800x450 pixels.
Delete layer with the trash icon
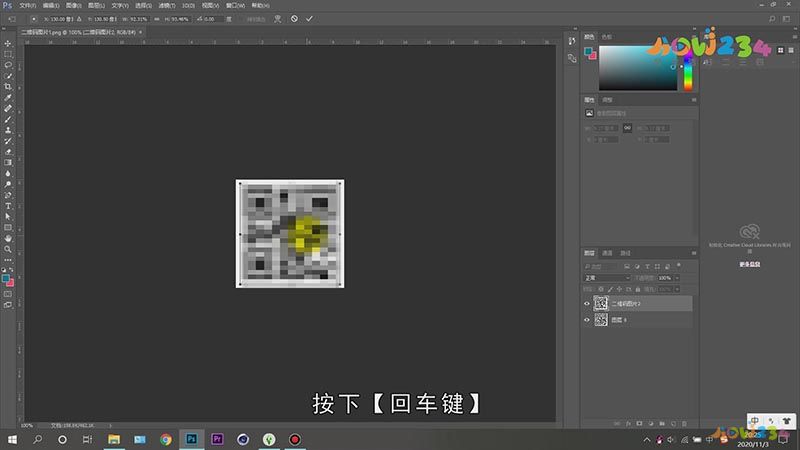pos(684,423)
